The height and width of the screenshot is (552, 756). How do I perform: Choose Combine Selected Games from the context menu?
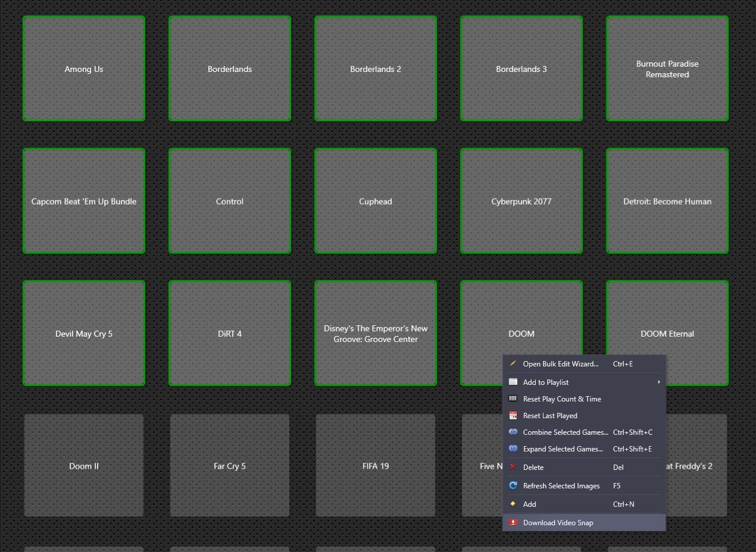coord(584,432)
